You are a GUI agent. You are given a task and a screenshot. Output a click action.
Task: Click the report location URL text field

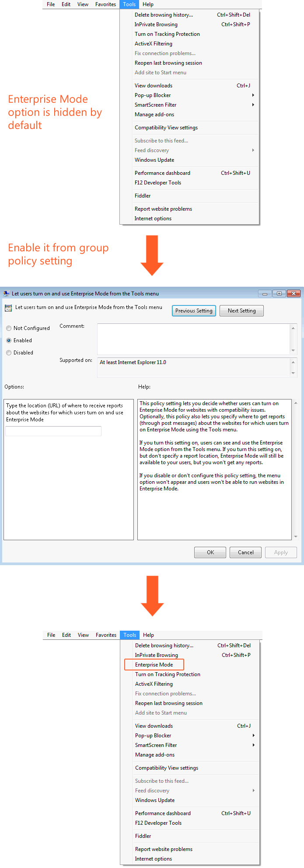53,431
